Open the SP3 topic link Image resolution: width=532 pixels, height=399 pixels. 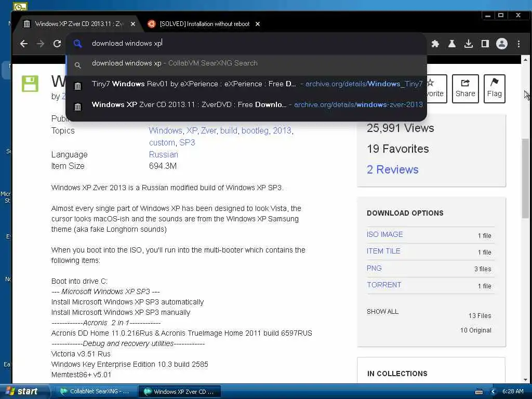click(187, 142)
